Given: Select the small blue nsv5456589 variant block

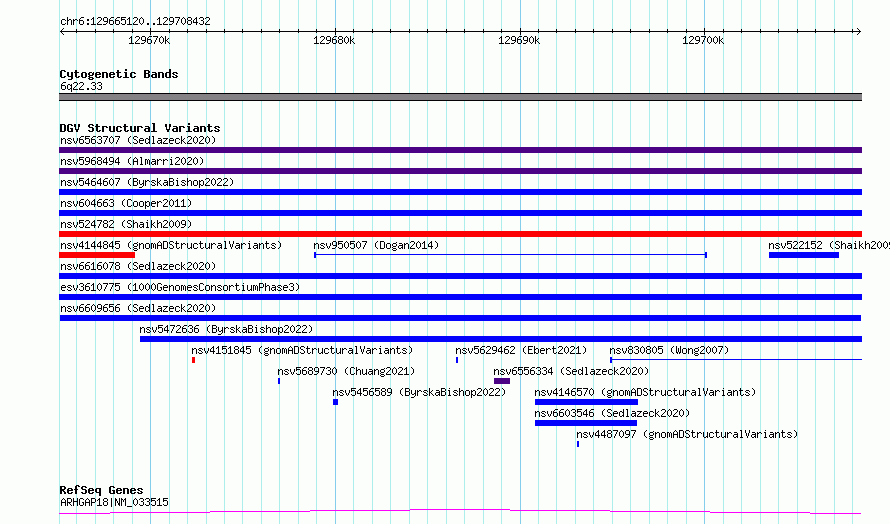Looking at the screenshot, I should point(335,402).
